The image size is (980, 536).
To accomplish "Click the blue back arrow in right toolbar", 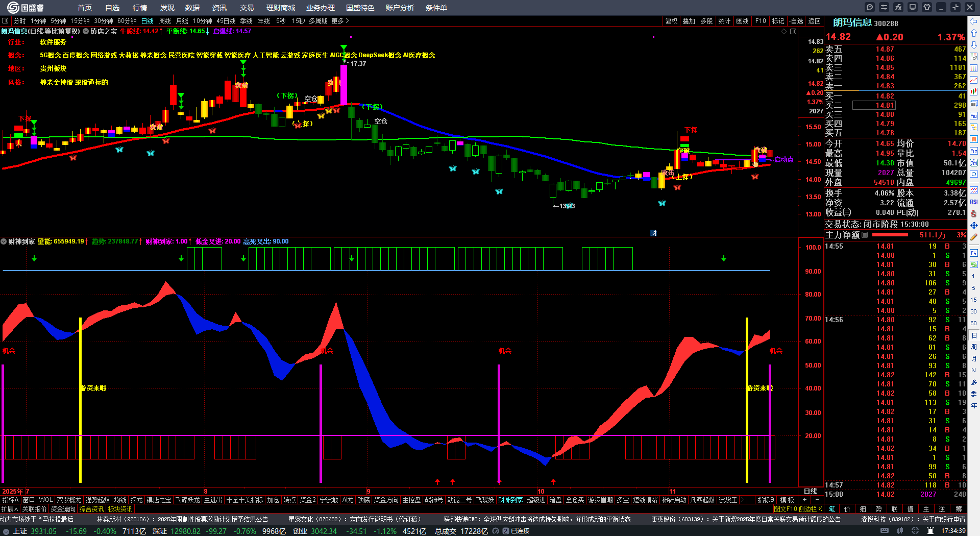I will pyautogui.click(x=974, y=21).
